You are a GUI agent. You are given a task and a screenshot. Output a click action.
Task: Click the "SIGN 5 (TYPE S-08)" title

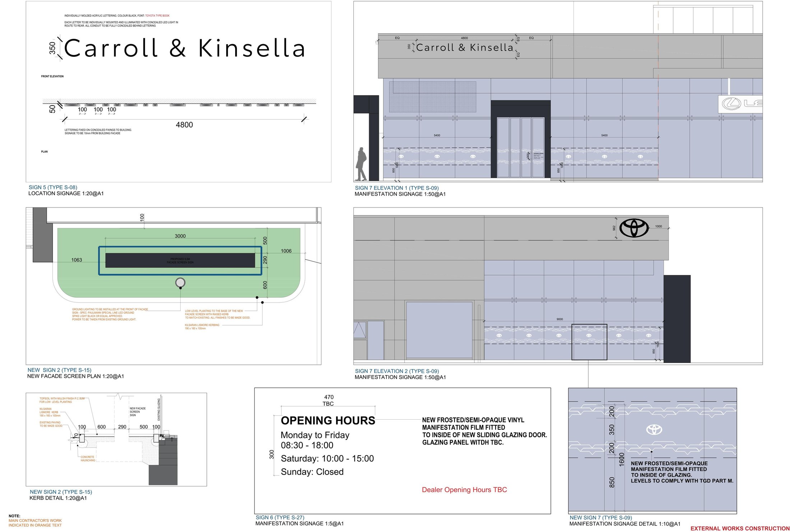[53, 187]
